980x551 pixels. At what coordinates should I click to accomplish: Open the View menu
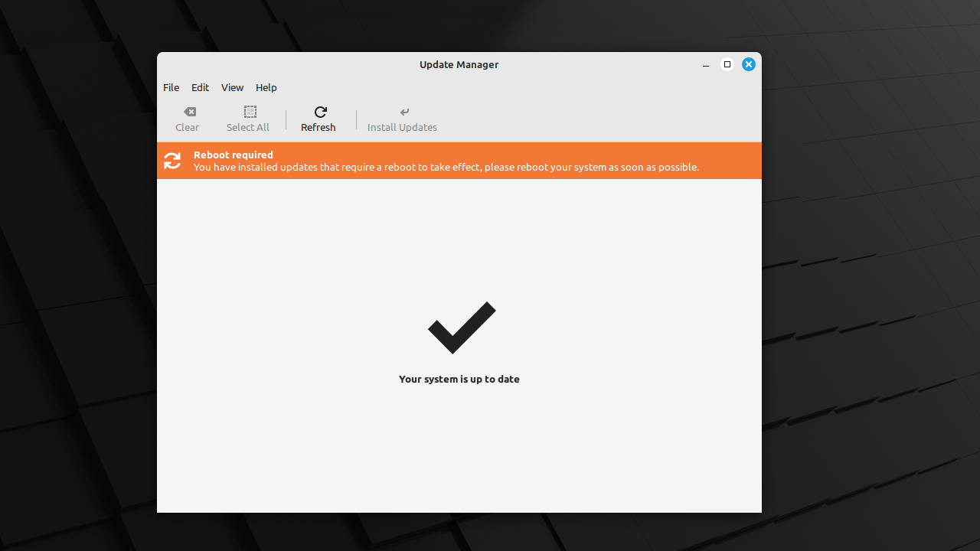click(232, 87)
